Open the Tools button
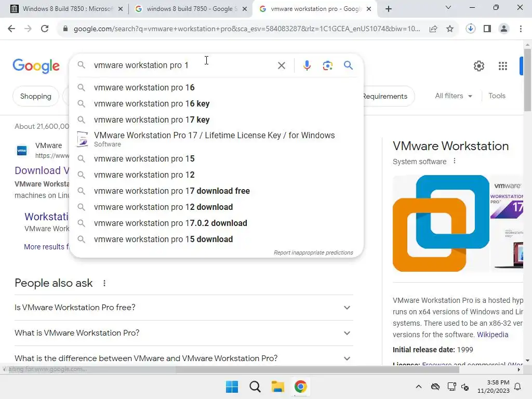This screenshot has height=399, width=532. click(x=497, y=96)
